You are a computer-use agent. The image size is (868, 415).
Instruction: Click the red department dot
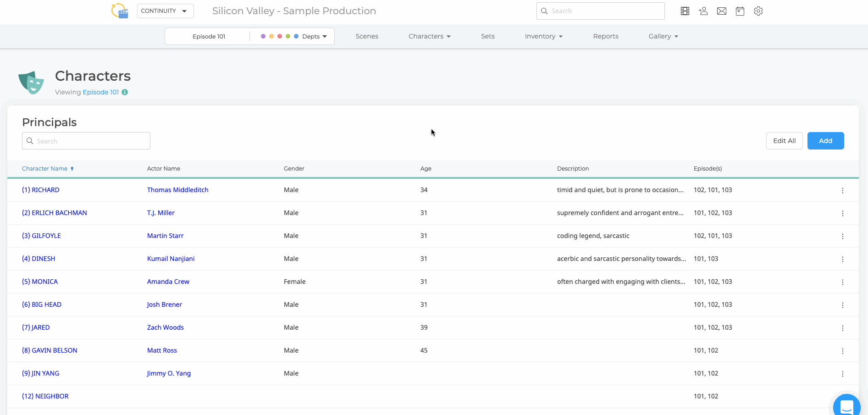[280, 36]
